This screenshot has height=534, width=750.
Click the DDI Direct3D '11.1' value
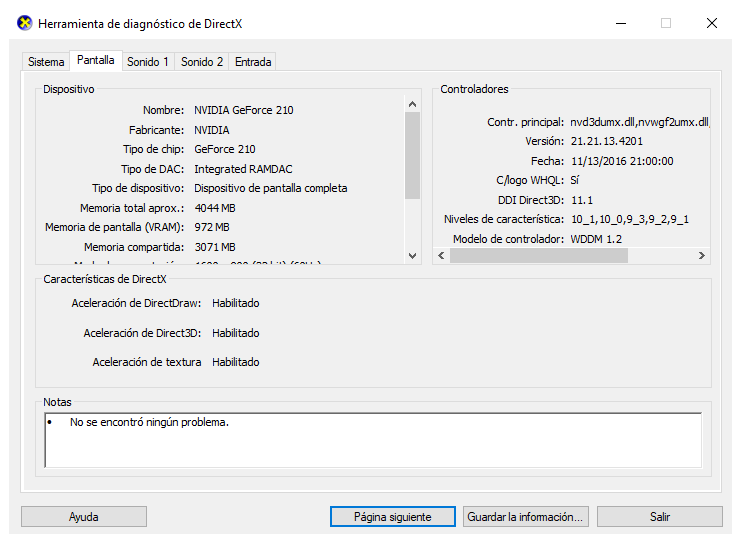pyautogui.click(x=582, y=200)
